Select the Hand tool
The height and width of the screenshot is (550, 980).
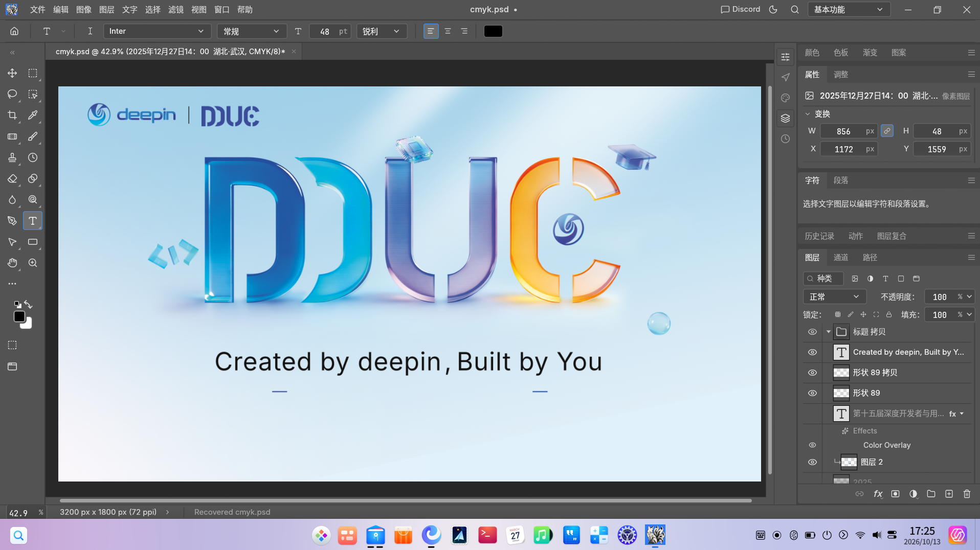click(x=12, y=263)
